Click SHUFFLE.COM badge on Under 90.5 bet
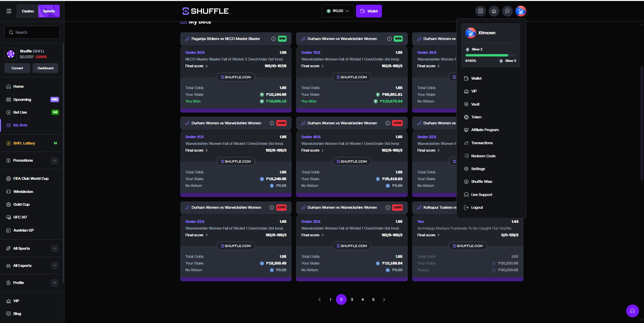This screenshot has width=644, height=323. tap(236, 77)
